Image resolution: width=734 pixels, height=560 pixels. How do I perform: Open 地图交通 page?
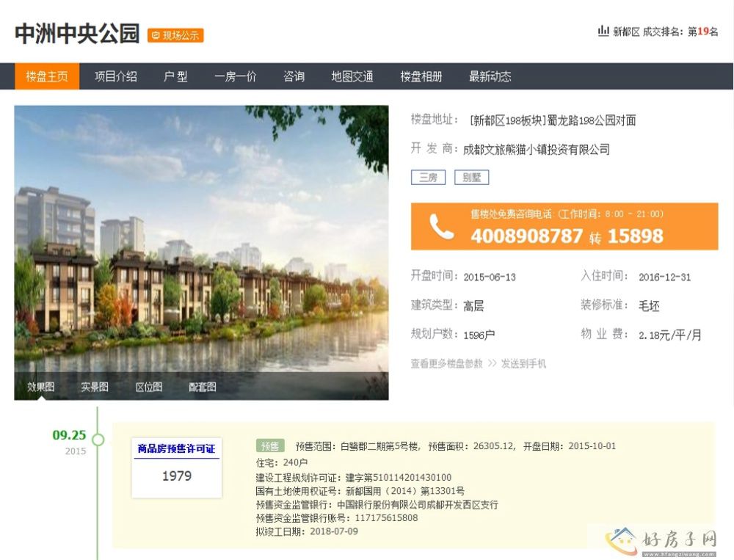coord(352,76)
